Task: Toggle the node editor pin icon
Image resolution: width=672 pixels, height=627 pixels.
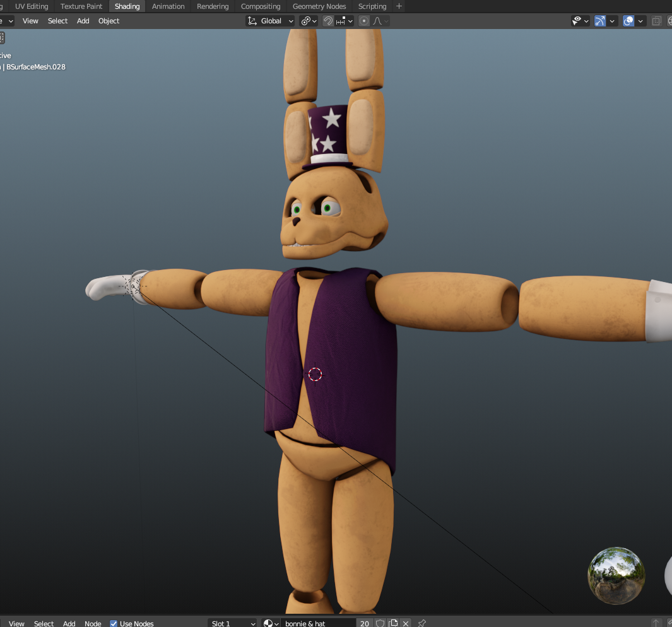Action: click(422, 623)
